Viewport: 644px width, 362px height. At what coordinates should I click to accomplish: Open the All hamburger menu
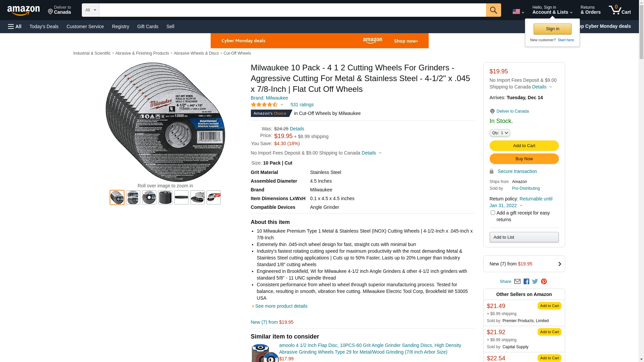tap(15, 26)
